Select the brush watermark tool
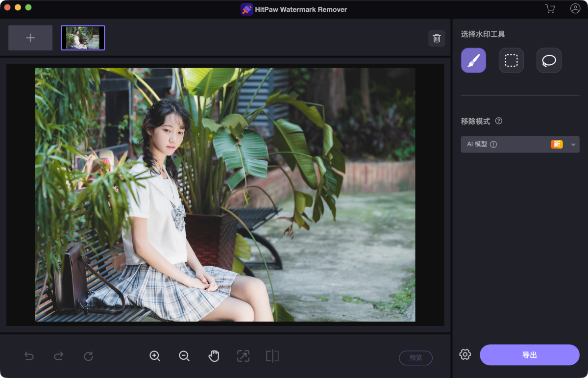Screen dimensions: 588x378 pyautogui.click(x=473, y=60)
